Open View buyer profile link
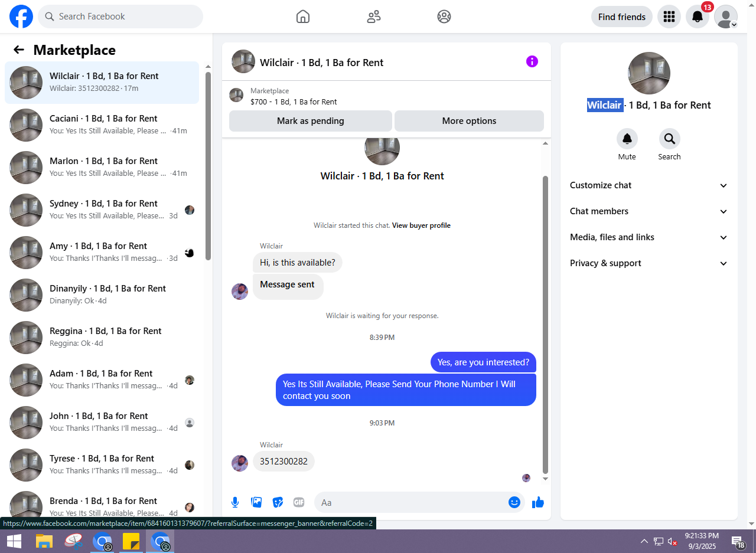The image size is (756, 553). point(421,225)
